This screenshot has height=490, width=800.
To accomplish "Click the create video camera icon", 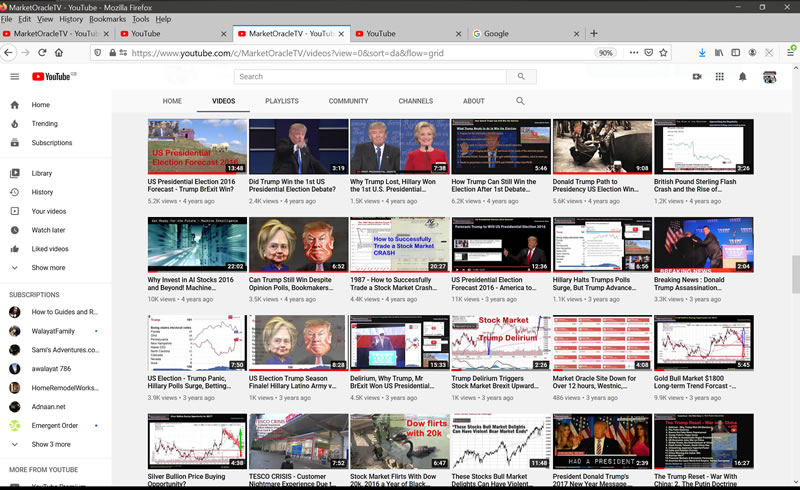I will [697, 76].
